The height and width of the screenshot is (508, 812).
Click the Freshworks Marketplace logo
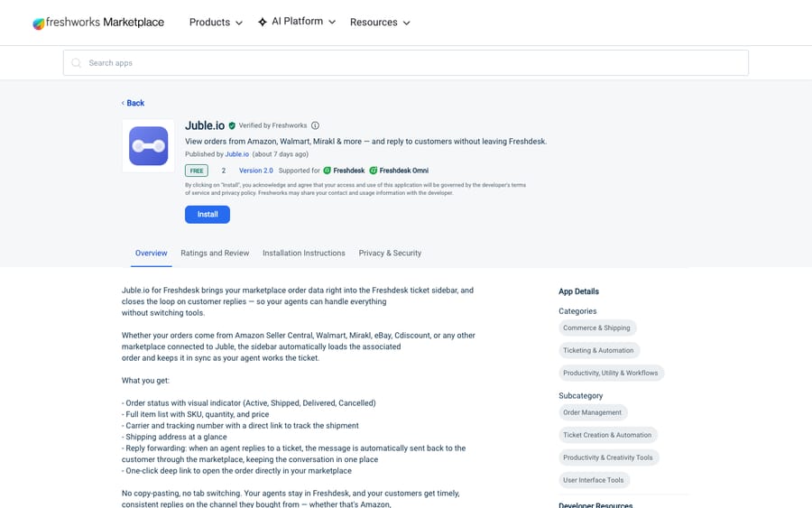98,23
